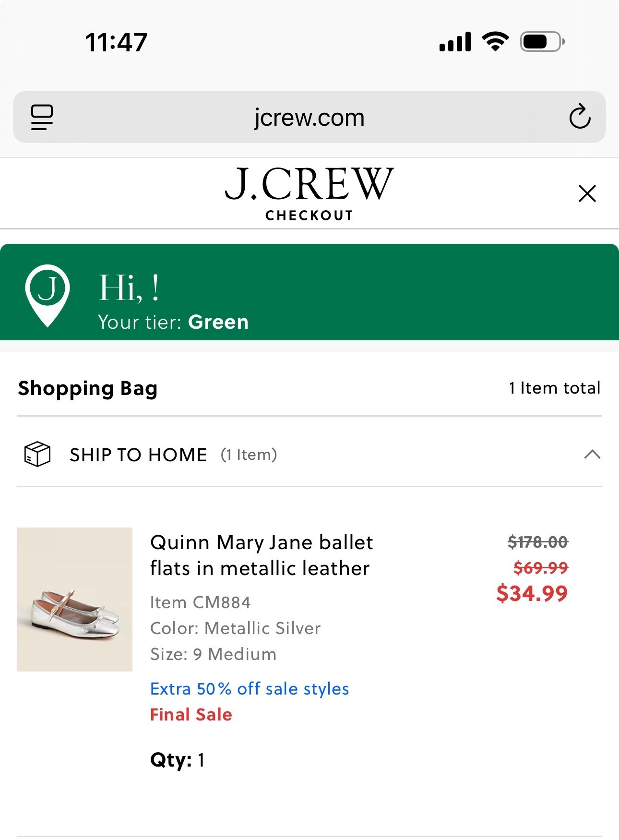Viewport: 619px width, 840px height.
Task: Close the J.Crew checkout
Action: point(587,193)
